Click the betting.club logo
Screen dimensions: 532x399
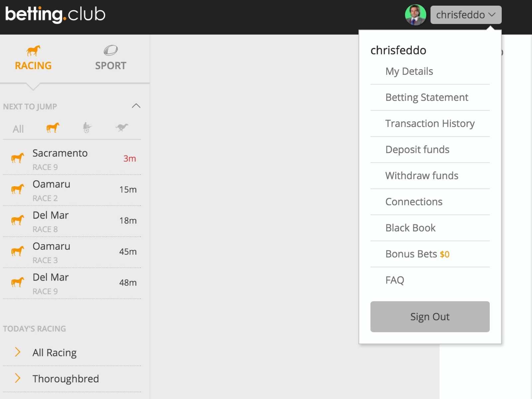55,15
